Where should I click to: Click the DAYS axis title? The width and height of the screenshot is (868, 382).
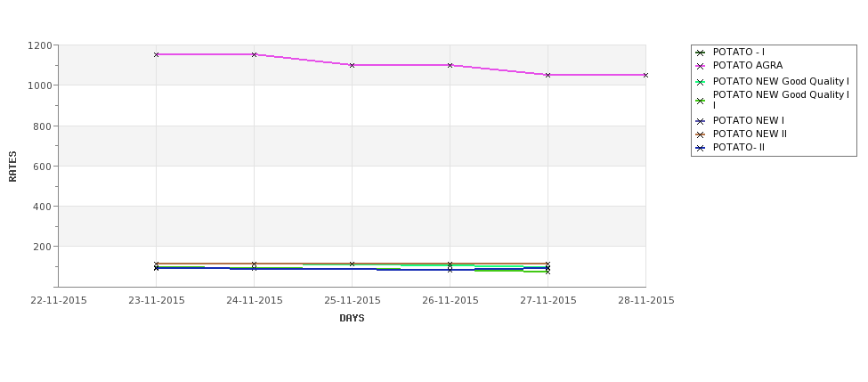point(352,319)
